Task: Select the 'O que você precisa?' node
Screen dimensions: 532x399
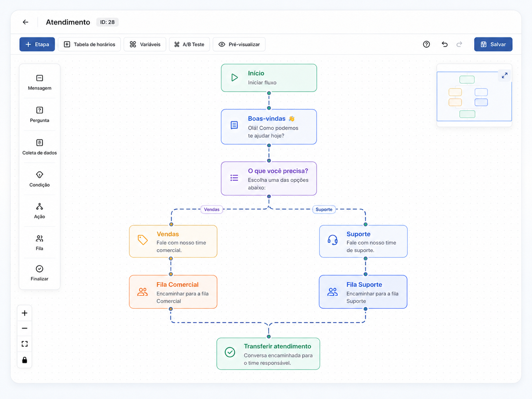Action: tap(269, 179)
